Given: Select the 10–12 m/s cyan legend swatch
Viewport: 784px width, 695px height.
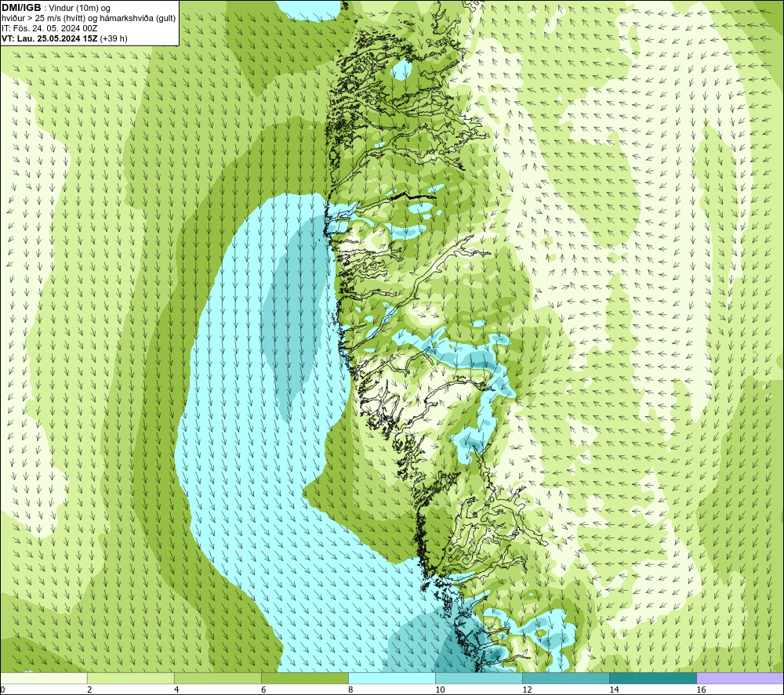Looking at the screenshot, I should coord(479,678).
